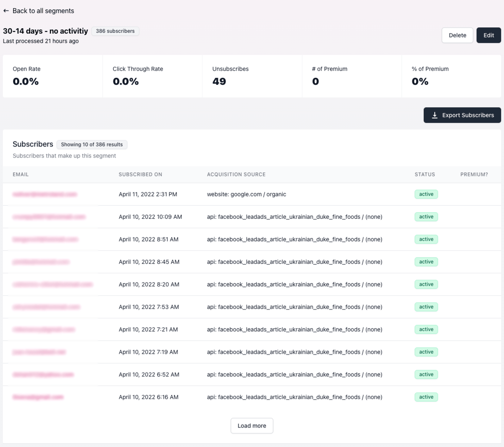This screenshot has height=447, width=504.
Task: Click the 386 subscribers badge
Action: pyautogui.click(x=115, y=31)
